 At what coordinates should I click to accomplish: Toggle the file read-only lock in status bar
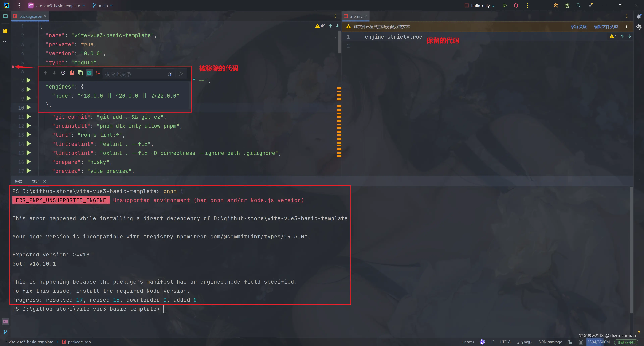pos(570,342)
